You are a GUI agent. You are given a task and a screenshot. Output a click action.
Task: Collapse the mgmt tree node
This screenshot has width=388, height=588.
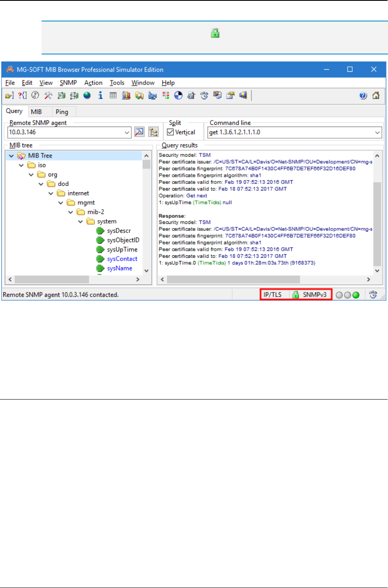[x=61, y=203]
